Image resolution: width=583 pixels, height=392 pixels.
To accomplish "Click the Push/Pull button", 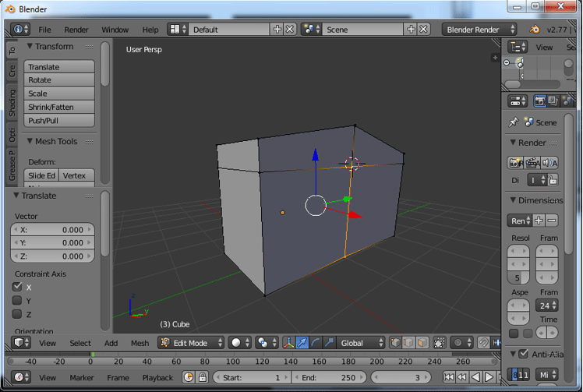I will (60, 121).
